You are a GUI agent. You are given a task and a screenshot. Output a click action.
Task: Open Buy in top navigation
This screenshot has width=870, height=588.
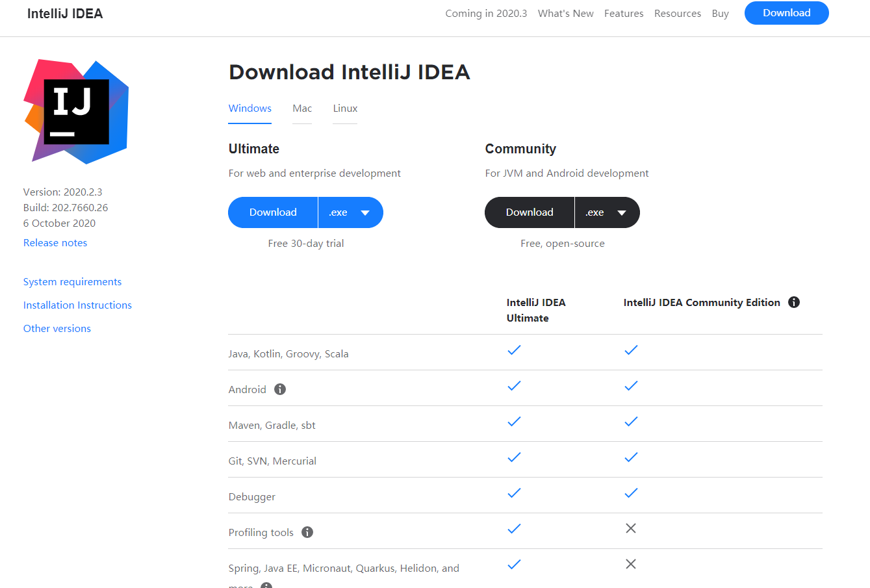720,14
